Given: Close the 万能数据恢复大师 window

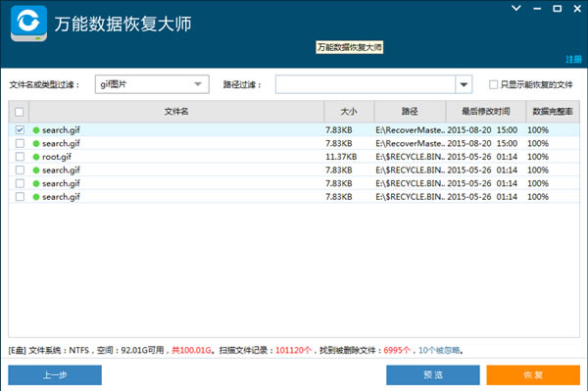Looking at the screenshot, I should pos(577,8).
